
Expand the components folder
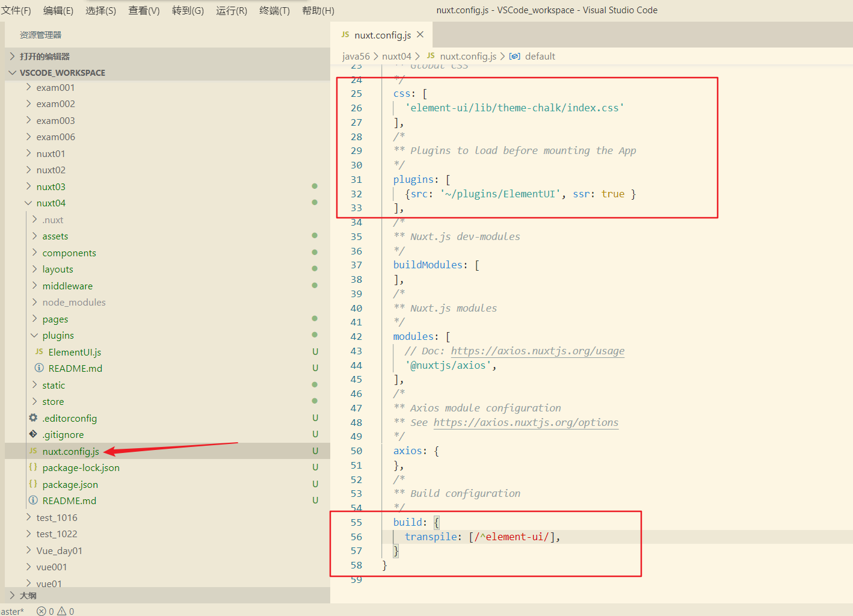34,253
